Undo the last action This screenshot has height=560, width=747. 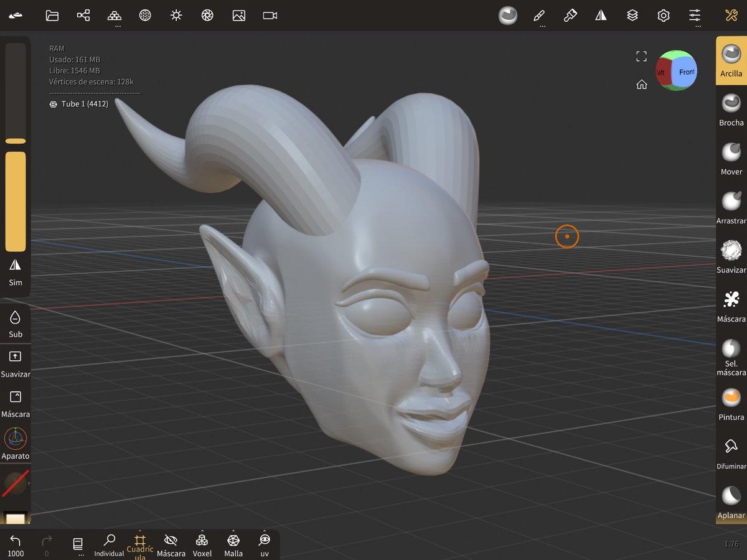pos(16,544)
